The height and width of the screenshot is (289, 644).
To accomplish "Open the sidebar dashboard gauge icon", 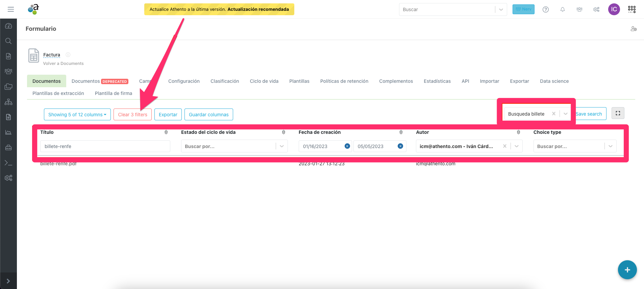I will 8,26.
